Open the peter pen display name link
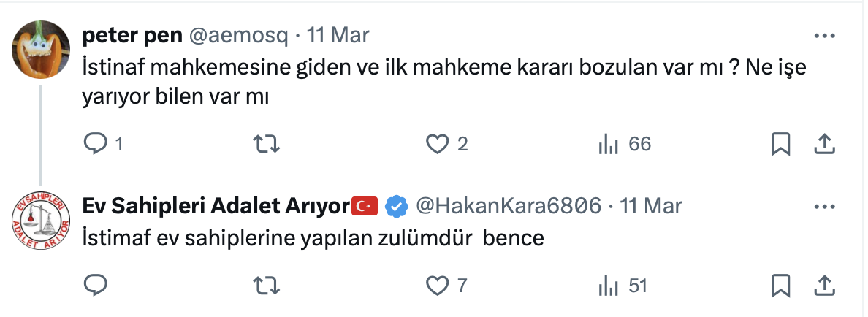Image resolution: width=868 pixels, height=317 pixels. pyautogui.click(x=132, y=35)
